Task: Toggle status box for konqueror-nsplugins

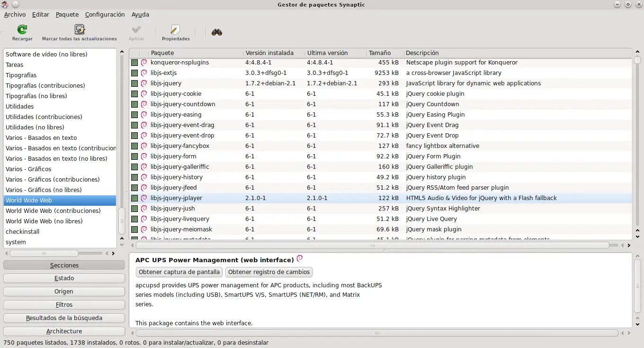Action: pyautogui.click(x=134, y=63)
